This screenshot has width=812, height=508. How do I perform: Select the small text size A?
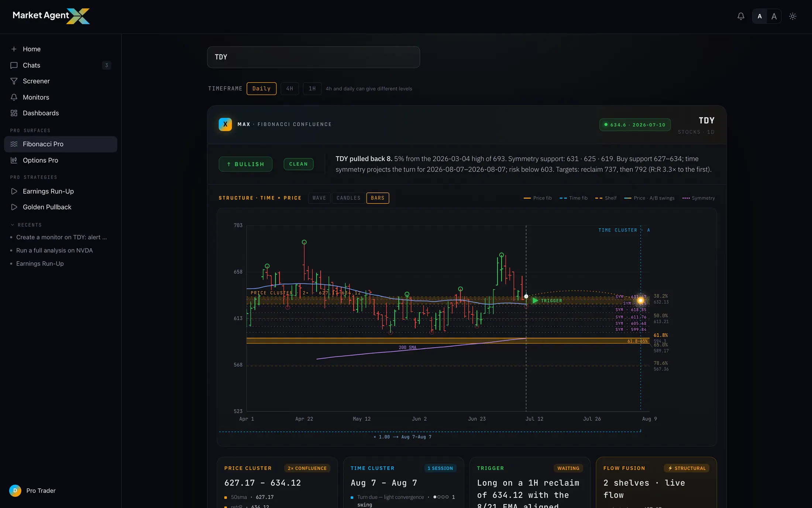(x=760, y=16)
